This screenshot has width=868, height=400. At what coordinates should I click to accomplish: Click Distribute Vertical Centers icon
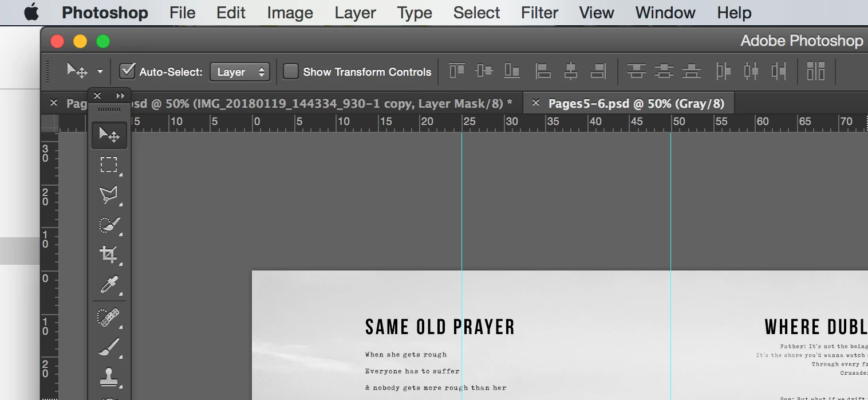click(664, 71)
